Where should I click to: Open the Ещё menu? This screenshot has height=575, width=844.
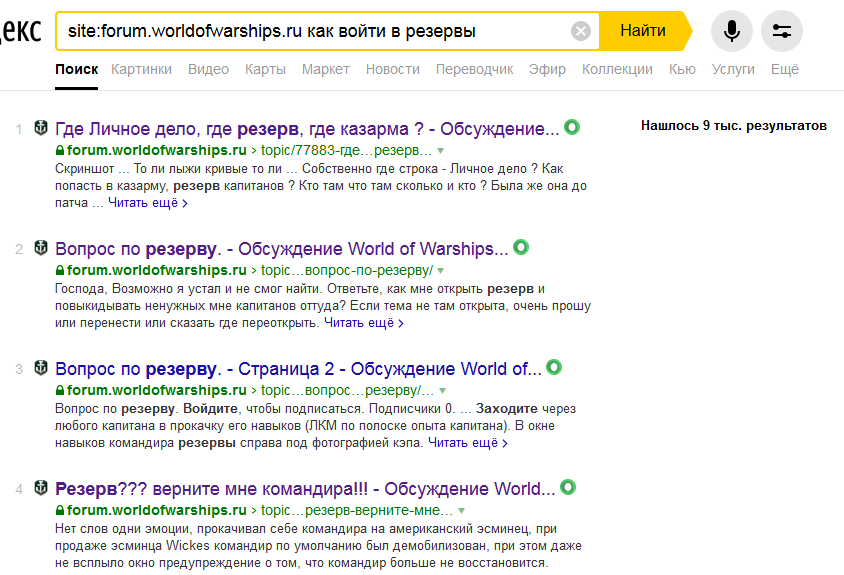[x=784, y=69]
